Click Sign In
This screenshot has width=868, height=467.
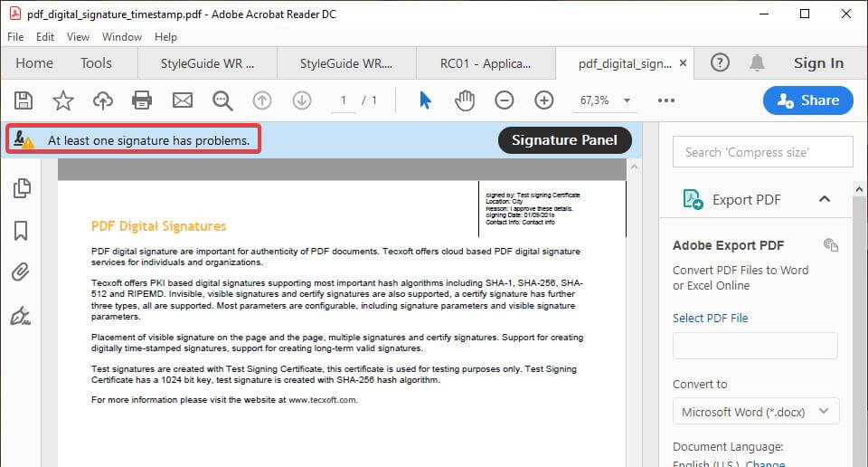[819, 63]
